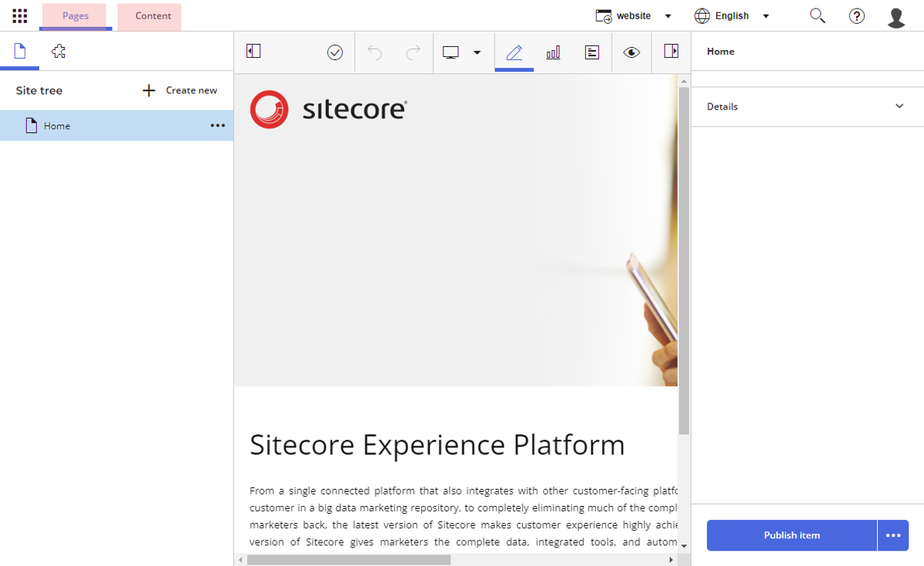This screenshot has width=924, height=566.
Task: Open the website dropdown arrow
Action: point(668,16)
